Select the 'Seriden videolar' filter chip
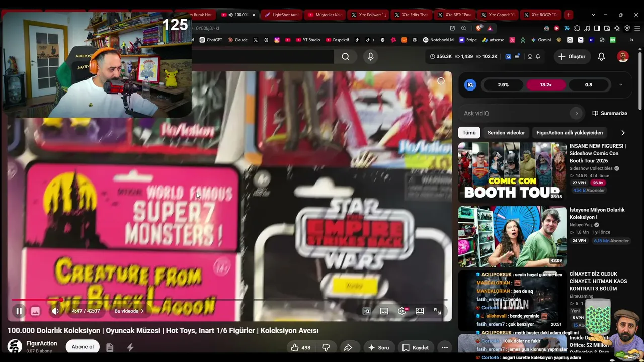The width and height of the screenshot is (644, 362). pyautogui.click(x=506, y=133)
